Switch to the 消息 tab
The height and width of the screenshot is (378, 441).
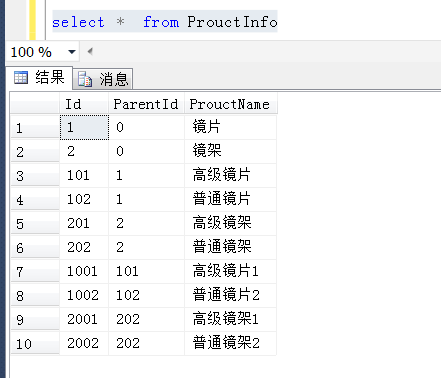tap(103, 79)
